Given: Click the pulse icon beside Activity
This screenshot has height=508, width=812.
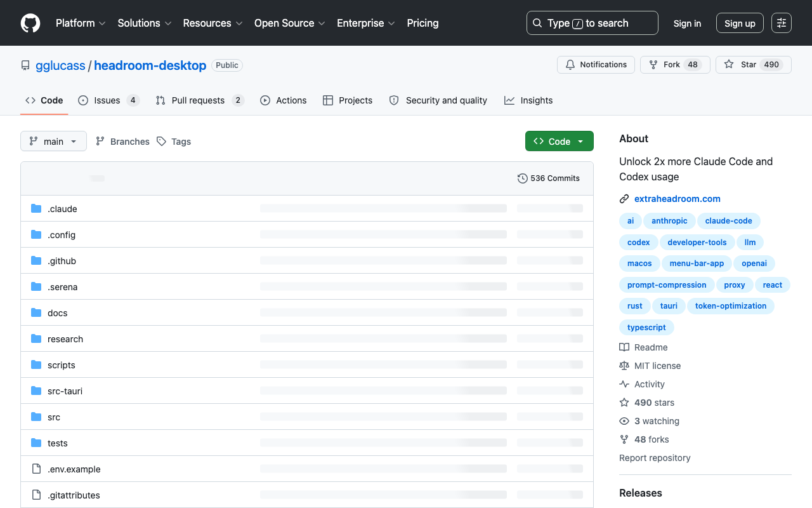Looking at the screenshot, I should point(624,384).
